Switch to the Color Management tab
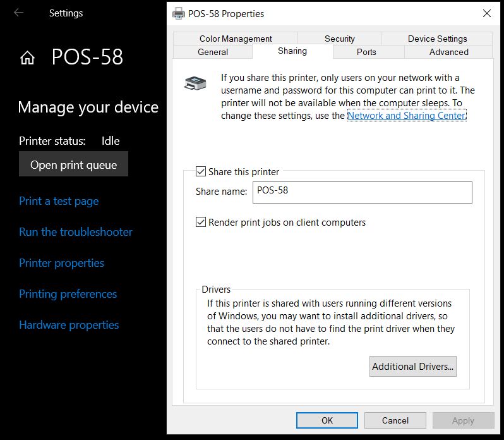The width and height of the screenshot is (504, 440). [x=236, y=39]
